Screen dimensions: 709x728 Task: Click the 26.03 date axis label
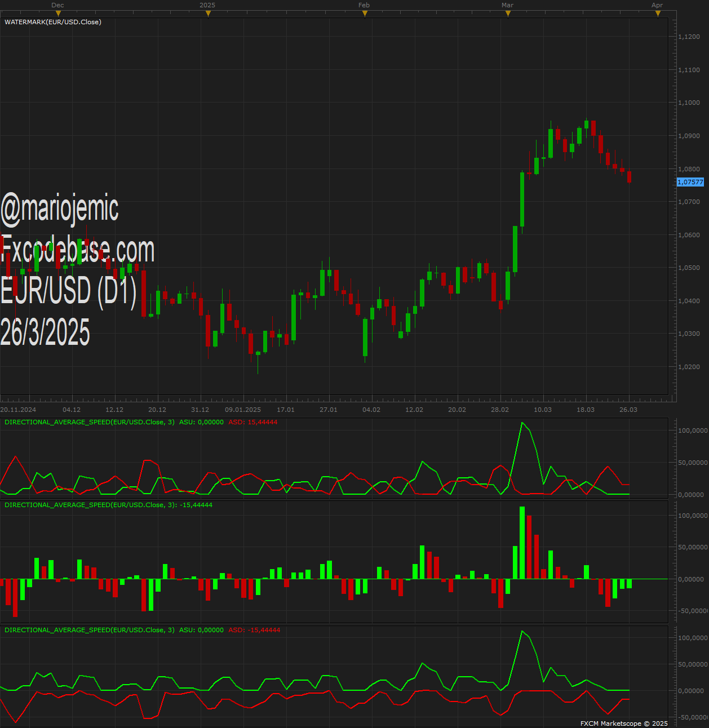(628, 410)
